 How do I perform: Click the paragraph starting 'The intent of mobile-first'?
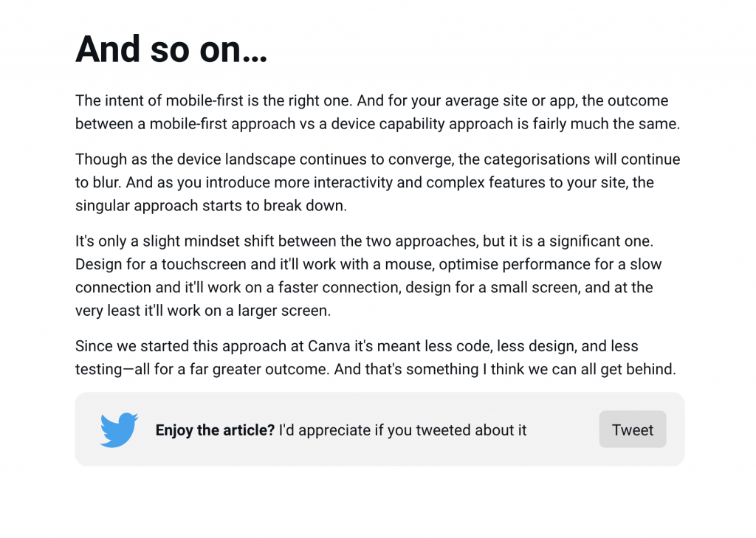click(x=377, y=112)
